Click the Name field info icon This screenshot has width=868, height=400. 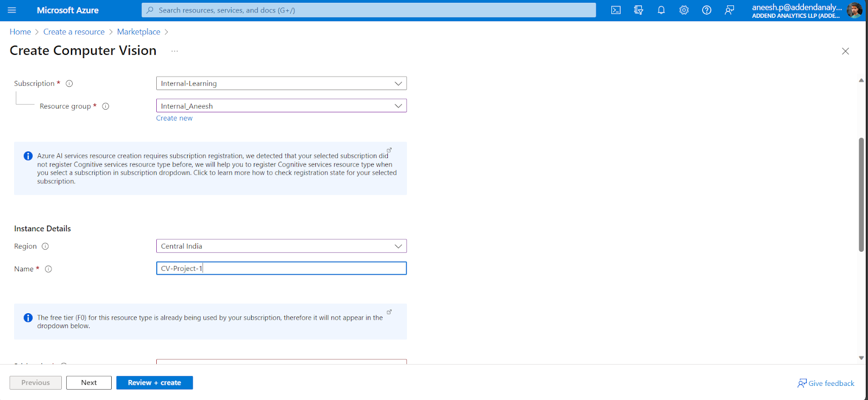click(x=48, y=269)
